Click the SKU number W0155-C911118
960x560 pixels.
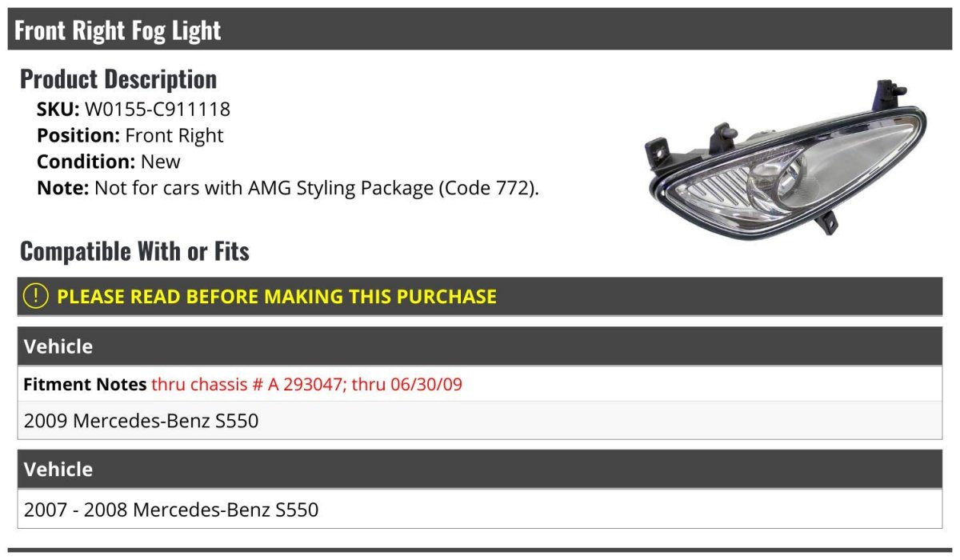tap(158, 109)
